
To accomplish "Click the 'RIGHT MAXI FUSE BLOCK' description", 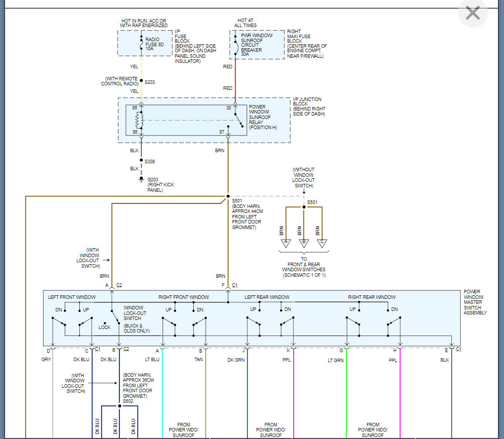I will tap(307, 43).
